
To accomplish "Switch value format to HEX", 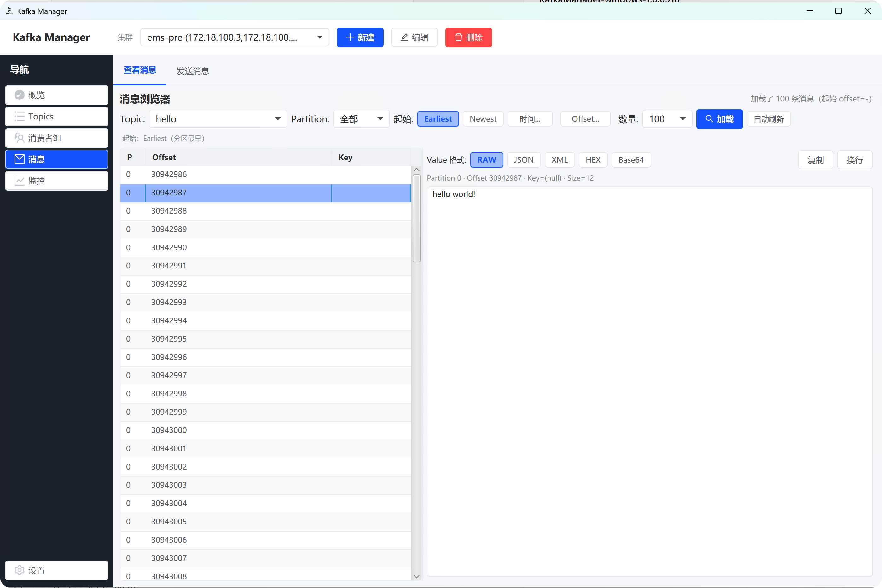I will 593,160.
